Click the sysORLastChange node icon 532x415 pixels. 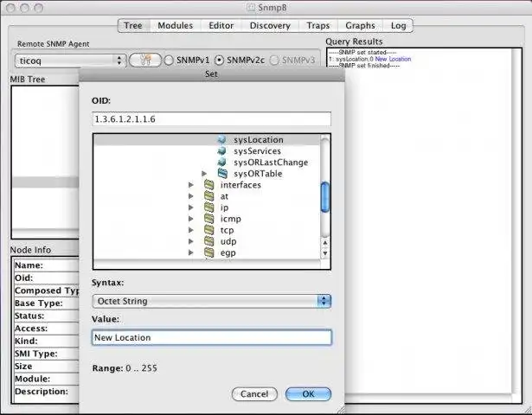coord(222,162)
